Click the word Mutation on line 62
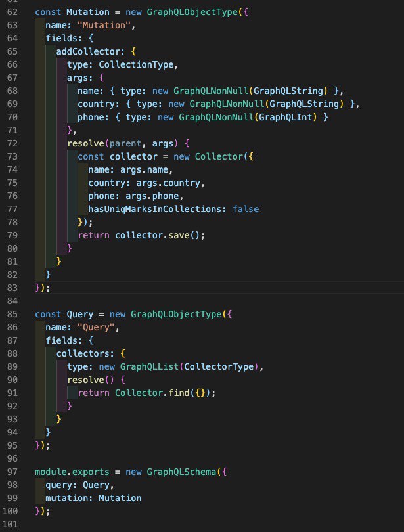 [x=88, y=12]
